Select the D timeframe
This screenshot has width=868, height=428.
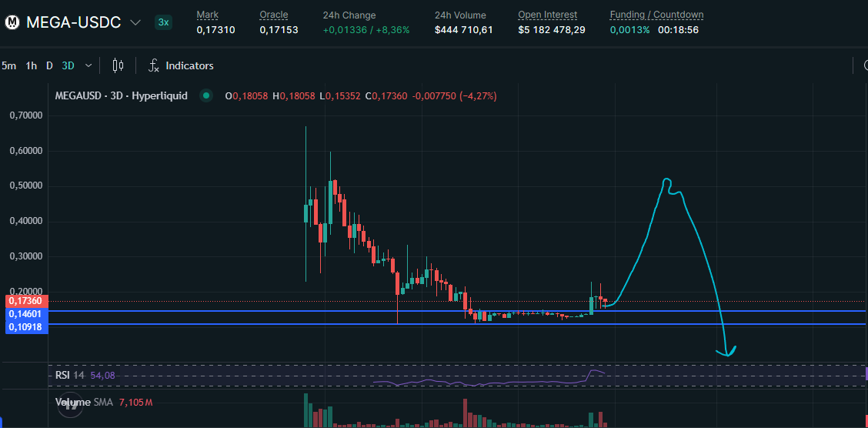49,66
